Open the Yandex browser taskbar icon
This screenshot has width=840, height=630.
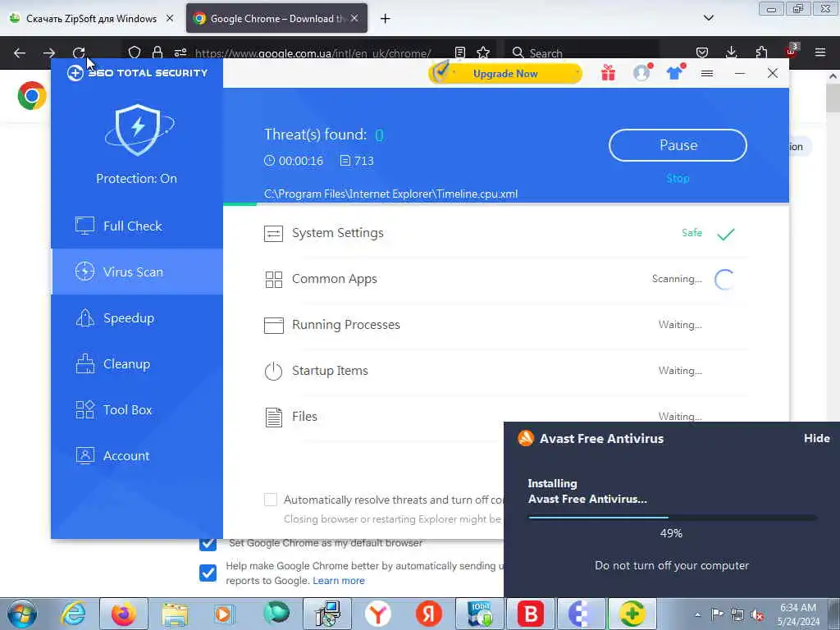377,614
